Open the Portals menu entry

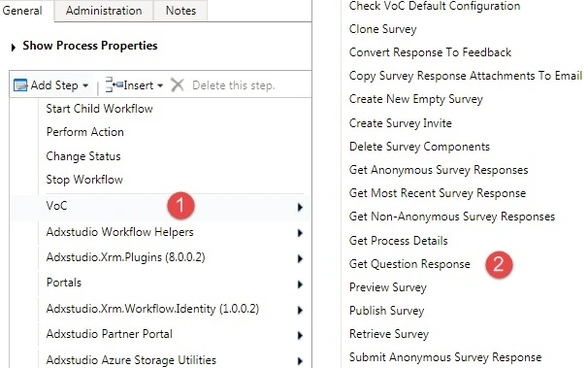point(64,283)
